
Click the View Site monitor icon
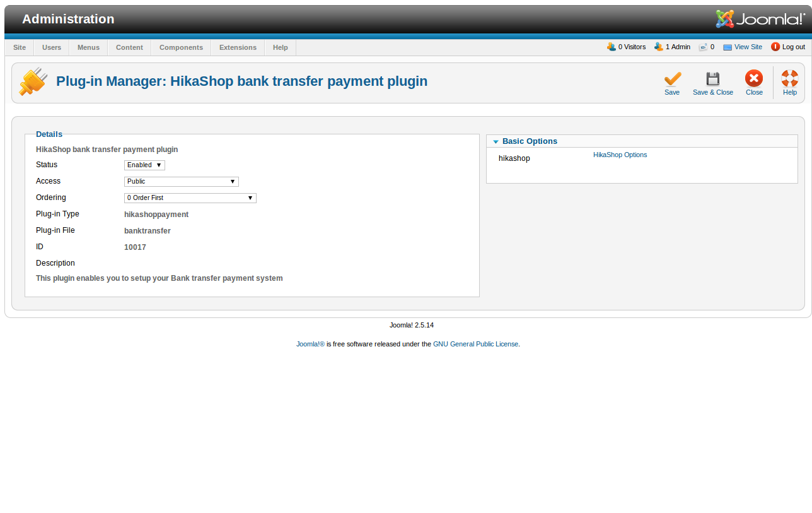tap(728, 47)
